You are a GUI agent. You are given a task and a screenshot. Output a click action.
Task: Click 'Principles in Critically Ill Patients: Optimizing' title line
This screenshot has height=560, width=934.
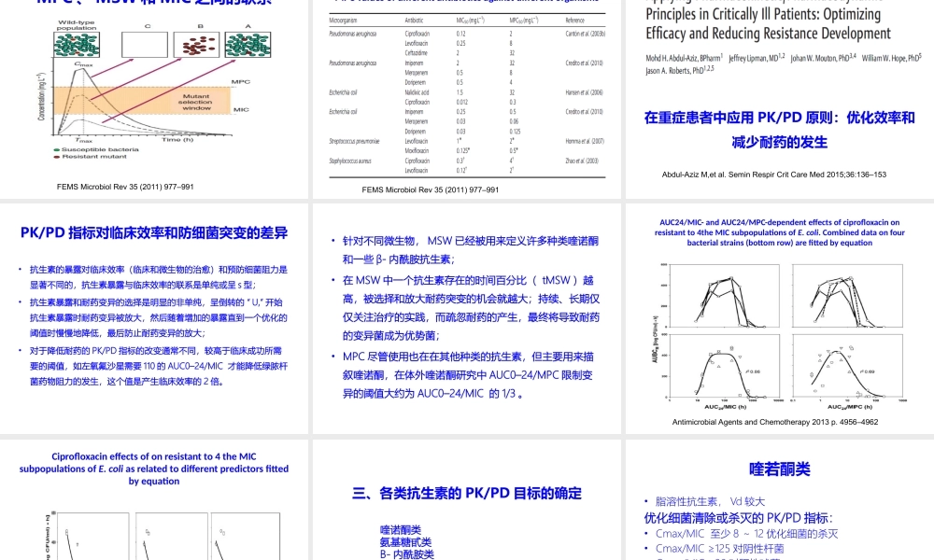763,14
